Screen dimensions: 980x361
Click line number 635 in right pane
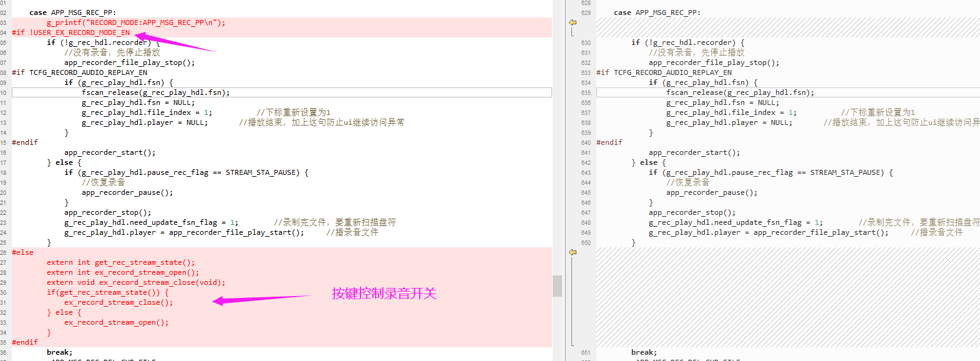pos(586,92)
